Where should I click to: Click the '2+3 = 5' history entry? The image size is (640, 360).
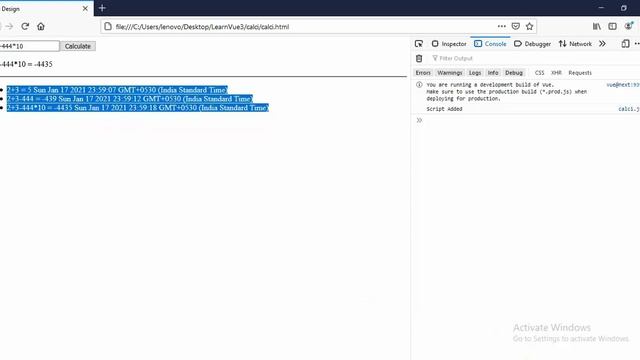coord(117,90)
